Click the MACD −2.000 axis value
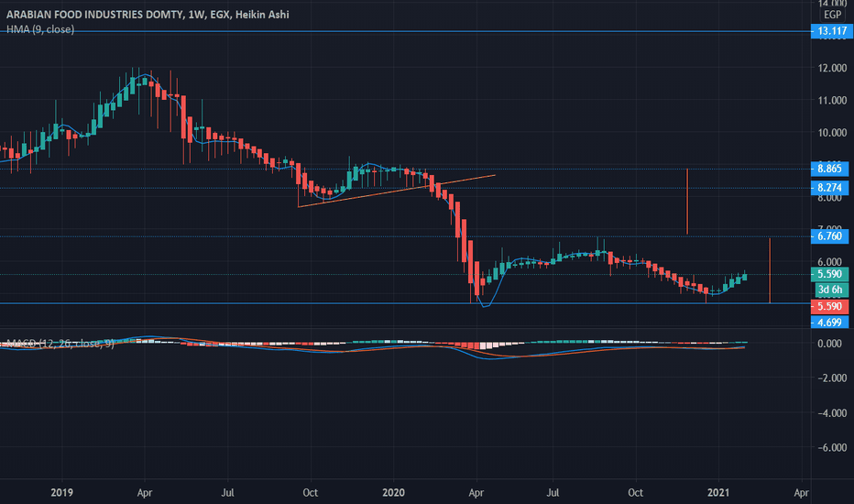Viewport: 854px width, 504px height. tap(832, 378)
